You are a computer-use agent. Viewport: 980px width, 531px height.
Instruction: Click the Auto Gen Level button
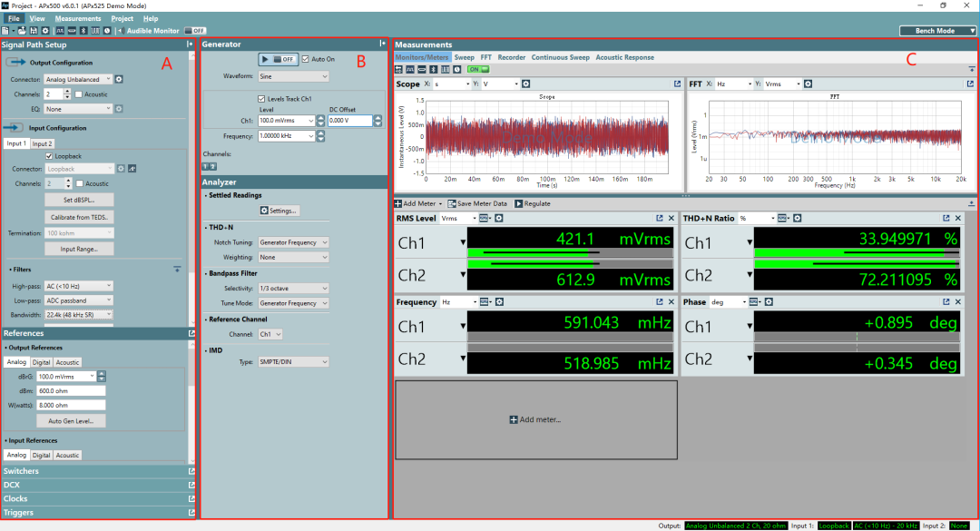[71, 420]
